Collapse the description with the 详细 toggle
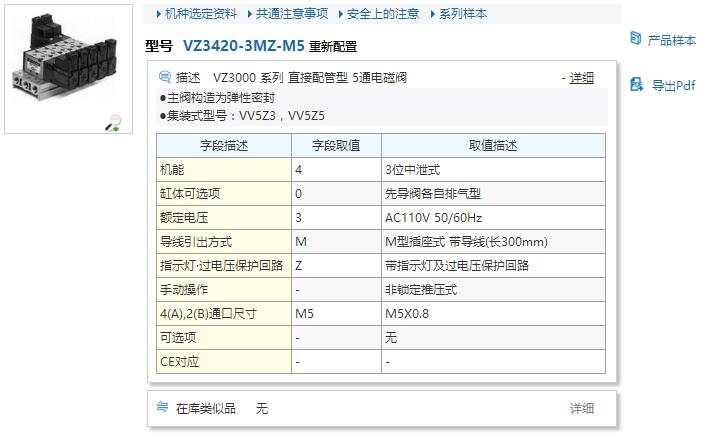This screenshot has height=446, width=714. (x=581, y=78)
